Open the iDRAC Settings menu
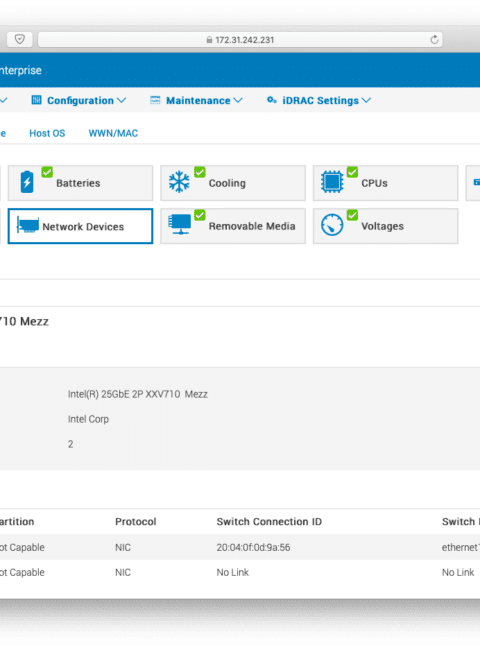 click(319, 100)
